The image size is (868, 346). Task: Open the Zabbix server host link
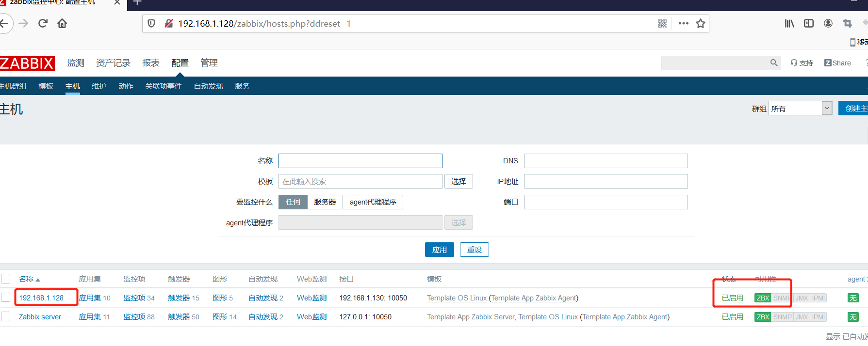pos(40,317)
